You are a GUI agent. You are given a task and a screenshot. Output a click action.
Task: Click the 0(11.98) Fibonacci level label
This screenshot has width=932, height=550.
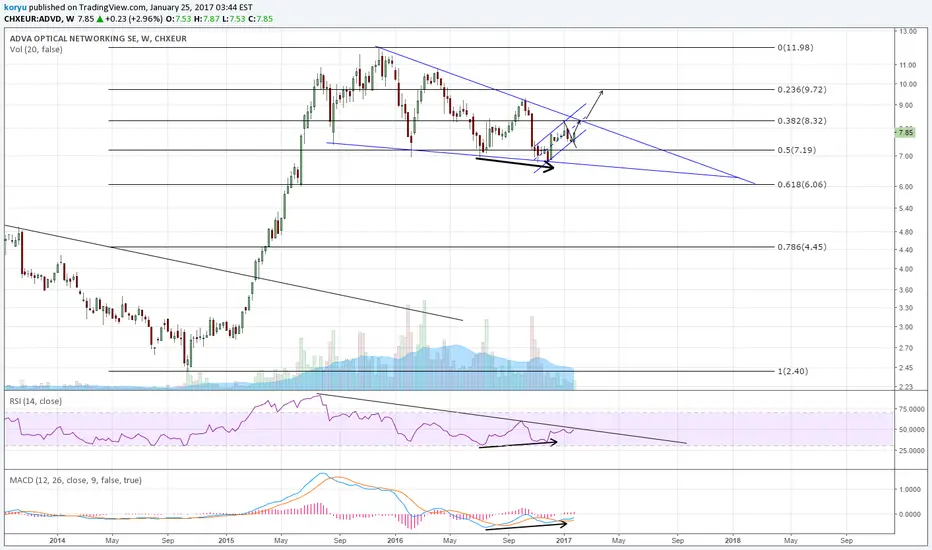(795, 48)
